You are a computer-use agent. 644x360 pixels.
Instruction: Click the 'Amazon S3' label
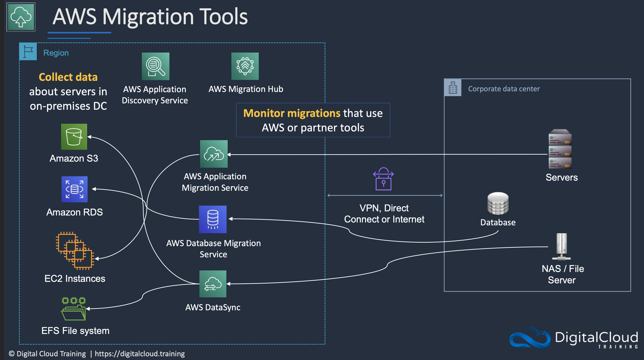[74, 158]
